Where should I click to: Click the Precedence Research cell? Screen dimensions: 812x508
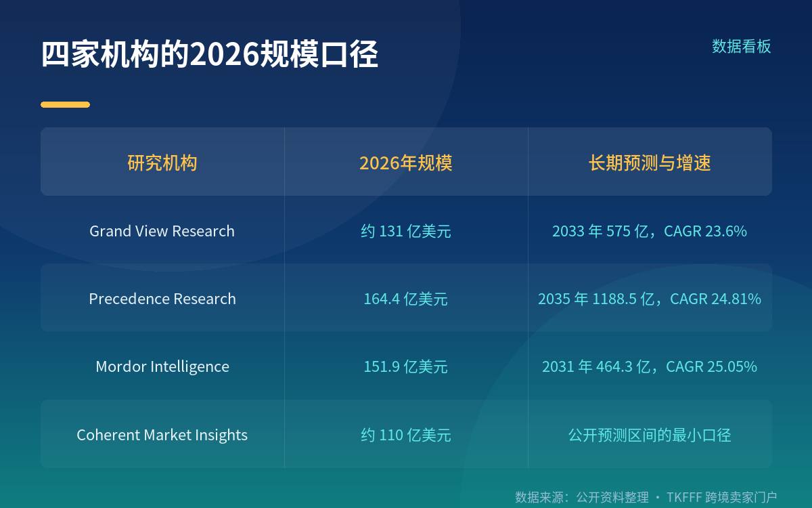pyautogui.click(x=162, y=299)
